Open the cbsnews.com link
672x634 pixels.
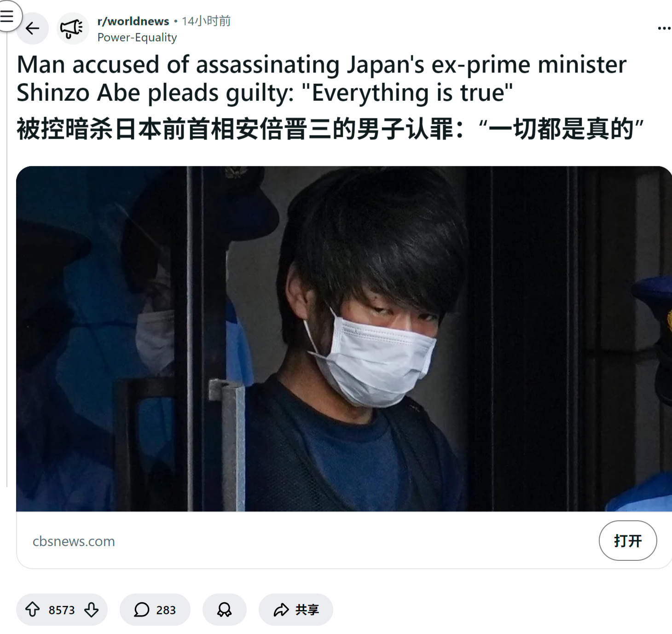click(x=74, y=541)
